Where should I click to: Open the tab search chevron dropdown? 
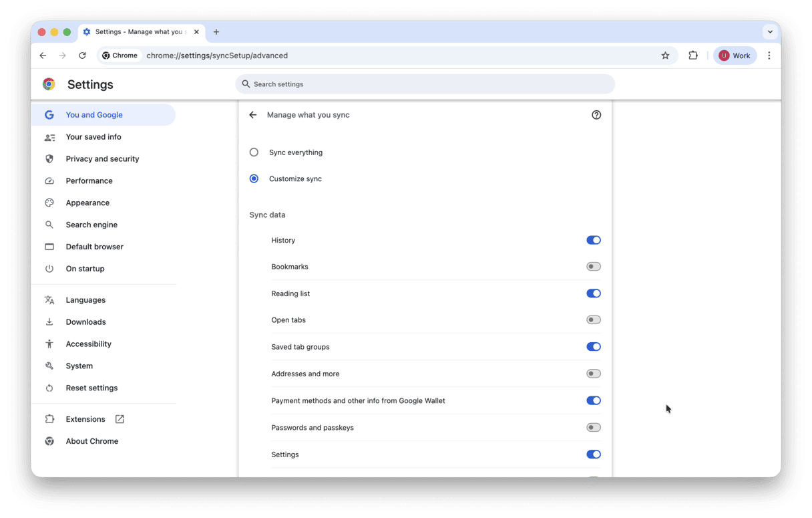point(769,31)
